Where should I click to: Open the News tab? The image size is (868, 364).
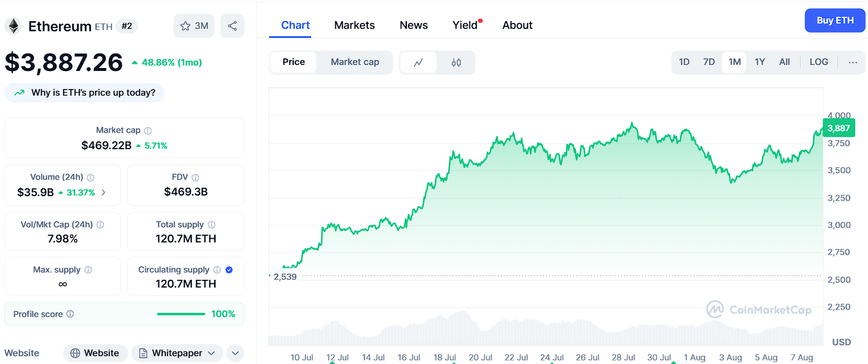click(x=414, y=25)
